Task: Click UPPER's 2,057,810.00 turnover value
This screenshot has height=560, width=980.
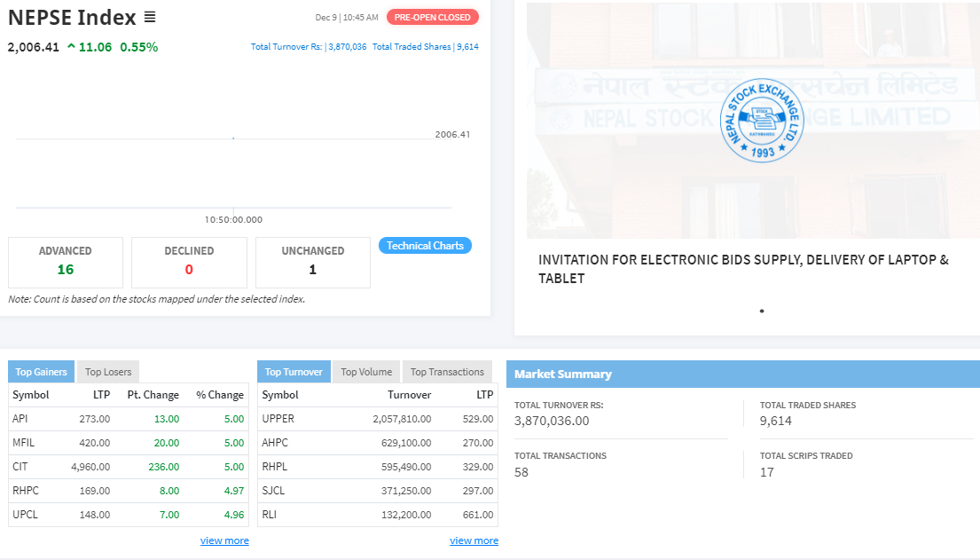Action: (x=402, y=419)
